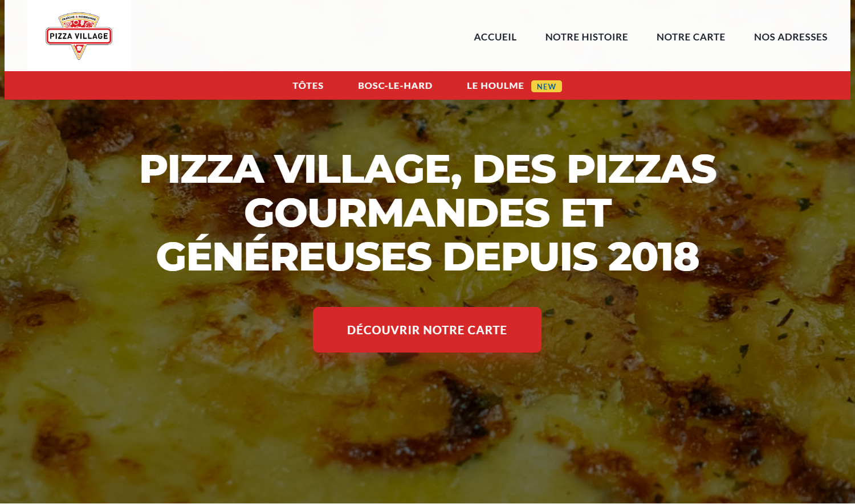Click '2018' in the hero headline

pyautogui.click(x=653, y=256)
